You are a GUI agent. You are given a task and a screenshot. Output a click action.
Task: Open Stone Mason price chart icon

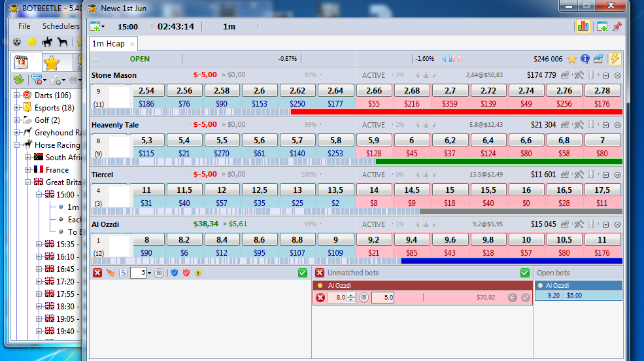[x=565, y=75]
